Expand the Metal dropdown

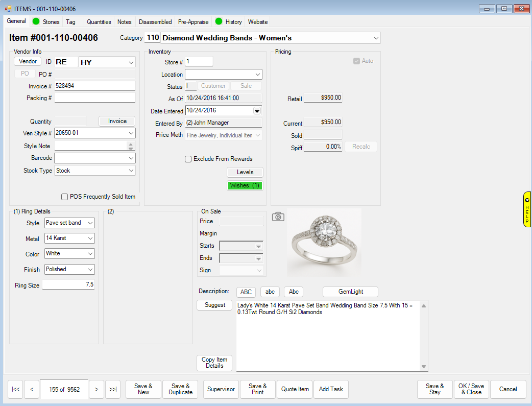tap(90, 238)
